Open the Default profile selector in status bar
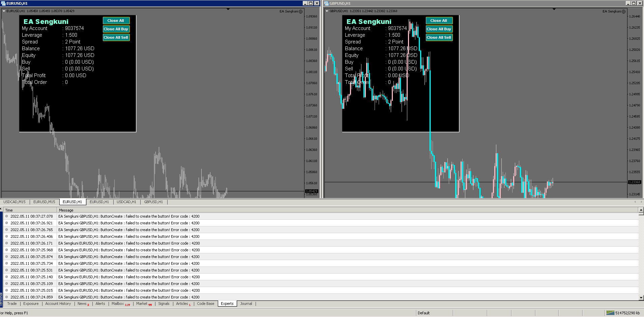Screen dimensions: 644x317 (423, 313)
